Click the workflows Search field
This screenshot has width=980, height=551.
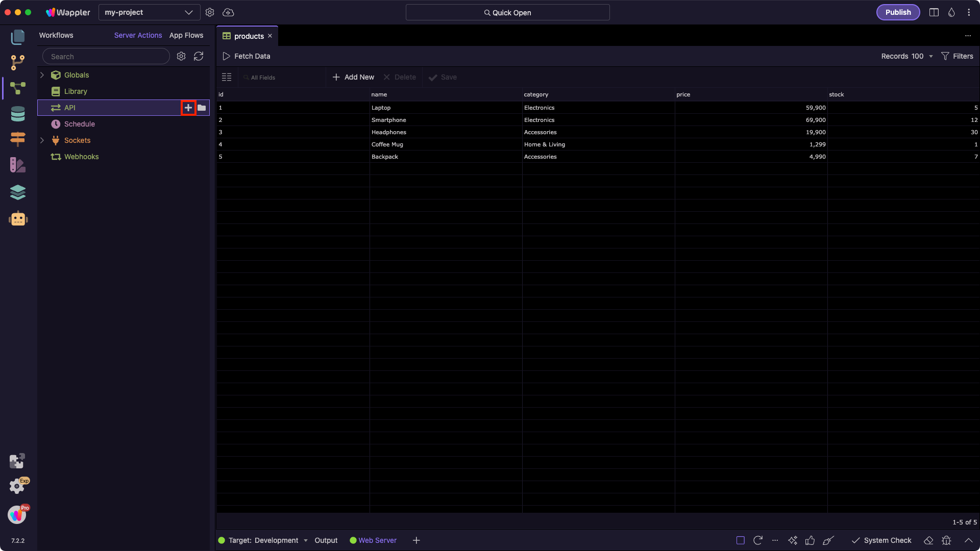(x=106, y=57)
